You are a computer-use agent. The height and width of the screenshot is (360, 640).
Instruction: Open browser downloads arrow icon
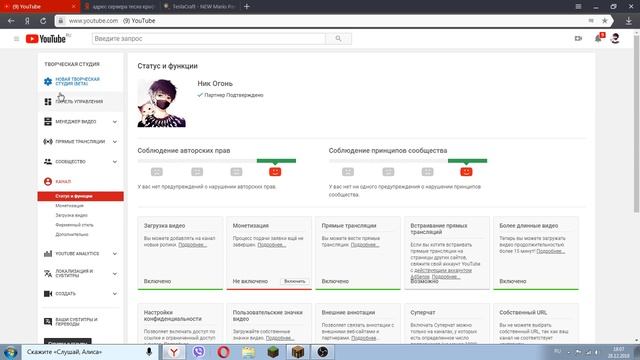(629, 20)
